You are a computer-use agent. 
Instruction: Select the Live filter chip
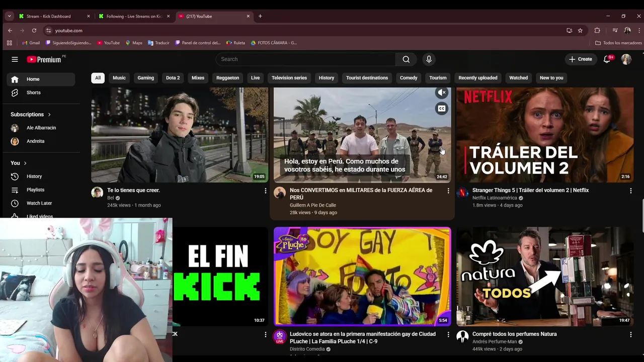click(x=256, y=78)
